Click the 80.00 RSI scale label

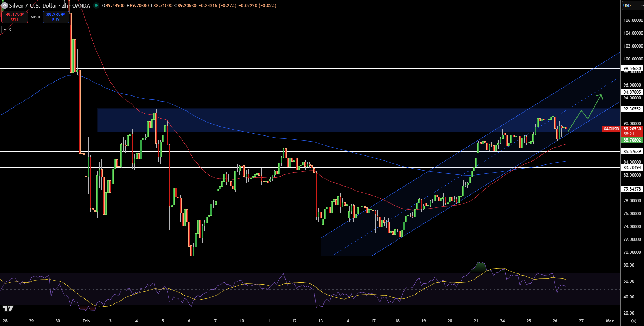(629, 265)
